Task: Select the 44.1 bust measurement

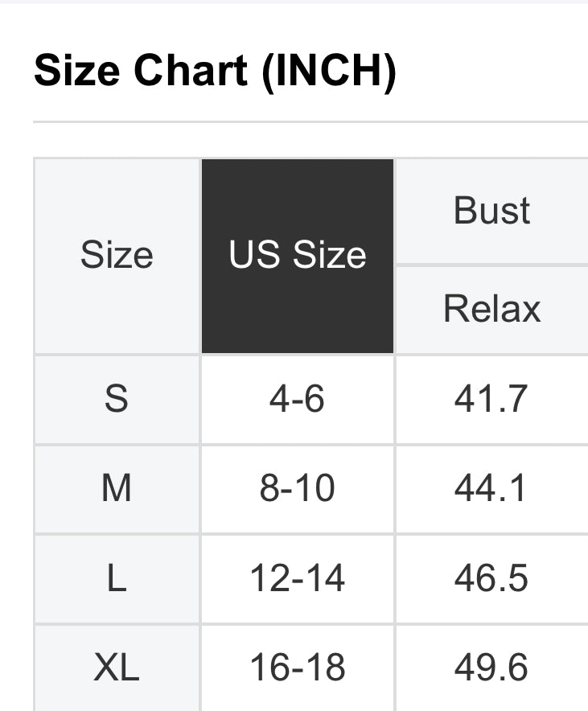Action: [x=491, y=488]
